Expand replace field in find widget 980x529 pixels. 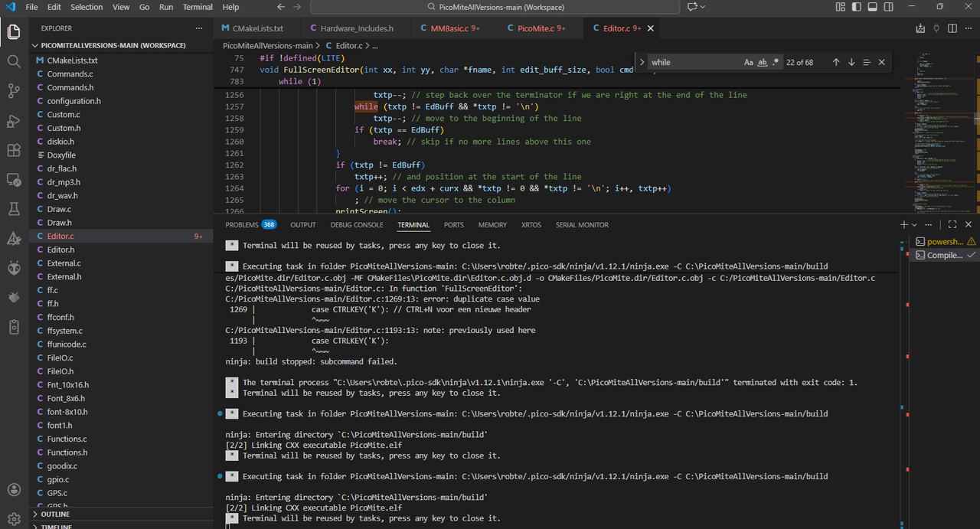click(642, 62)
